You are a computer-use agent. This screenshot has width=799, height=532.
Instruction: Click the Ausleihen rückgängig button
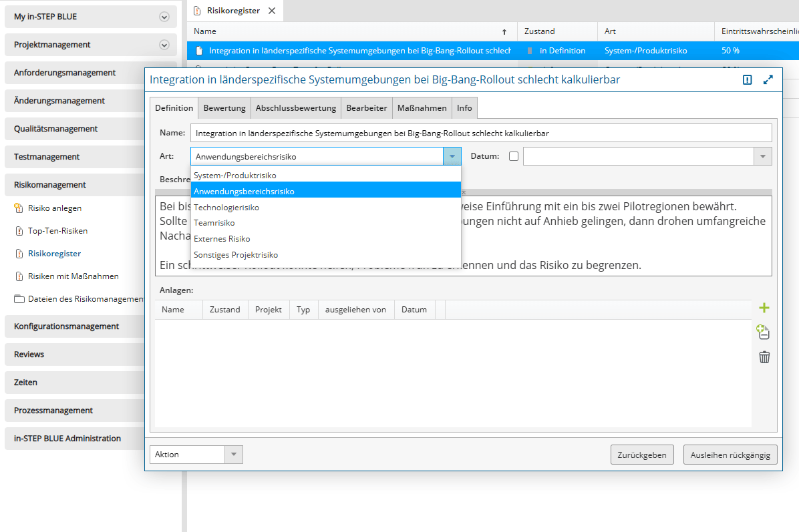730,455
